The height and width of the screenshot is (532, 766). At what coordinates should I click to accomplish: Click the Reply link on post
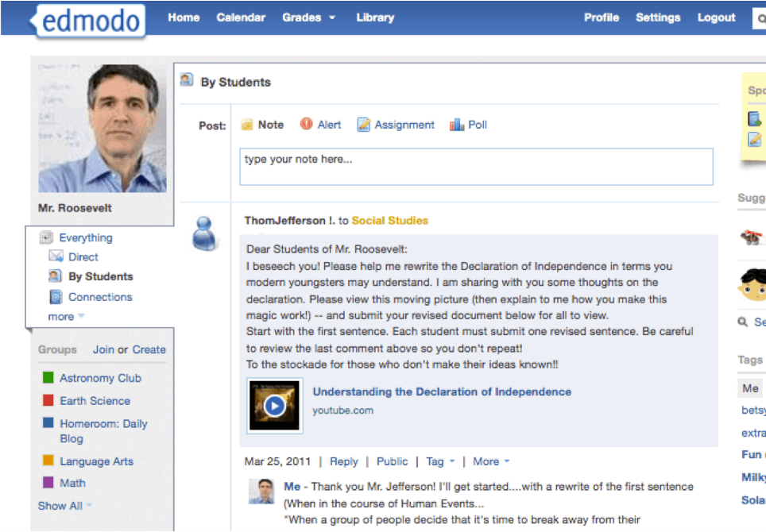click(343, 461)
